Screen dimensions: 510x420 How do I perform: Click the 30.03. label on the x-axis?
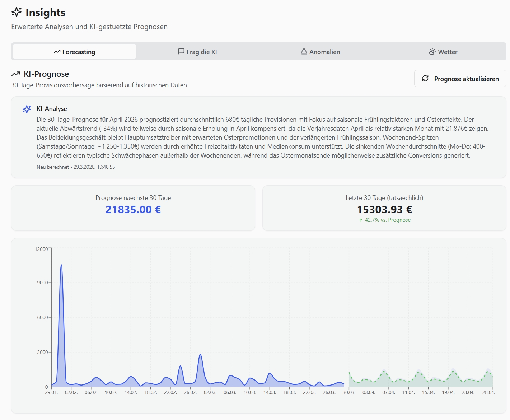[349, 392]
